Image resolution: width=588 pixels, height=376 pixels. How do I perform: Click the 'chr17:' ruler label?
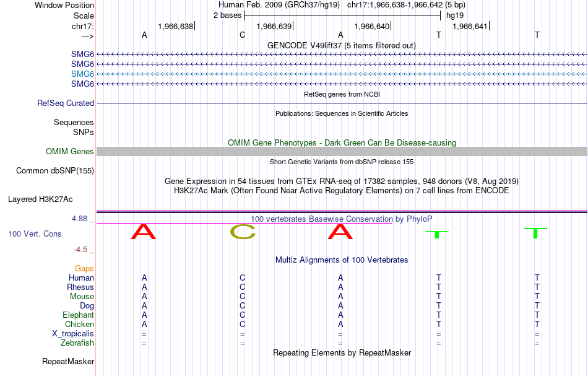click(83, 26)
